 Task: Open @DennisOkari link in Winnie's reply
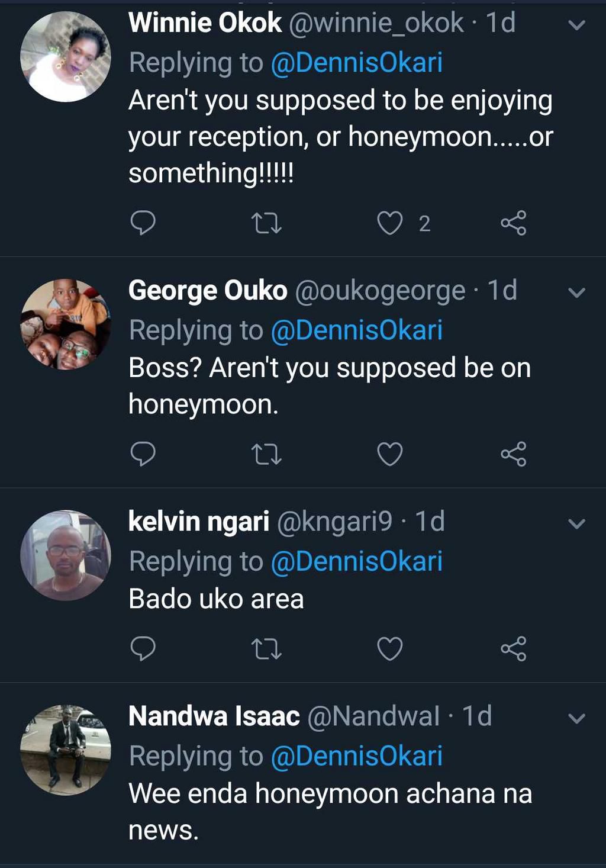coord(356,63)
